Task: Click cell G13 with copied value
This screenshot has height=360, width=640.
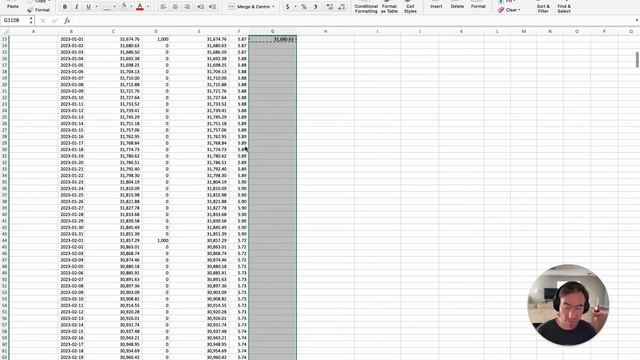Action: click(273, 39)
